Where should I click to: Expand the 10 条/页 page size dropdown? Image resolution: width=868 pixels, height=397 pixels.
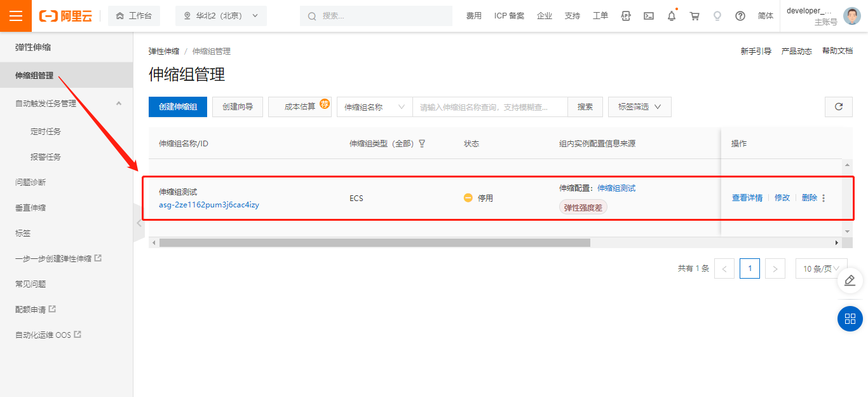click(x=822, y=268)
